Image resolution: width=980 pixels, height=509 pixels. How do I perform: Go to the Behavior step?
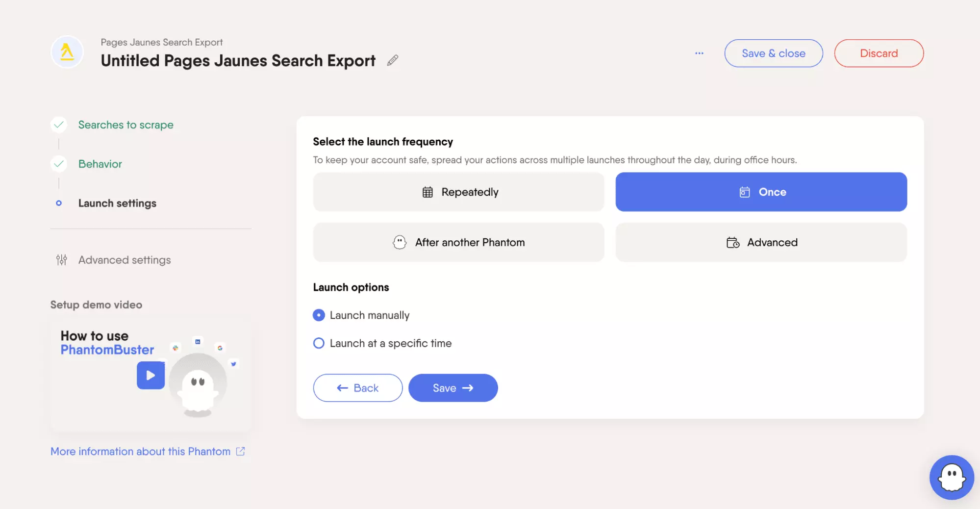click(100, 164)
